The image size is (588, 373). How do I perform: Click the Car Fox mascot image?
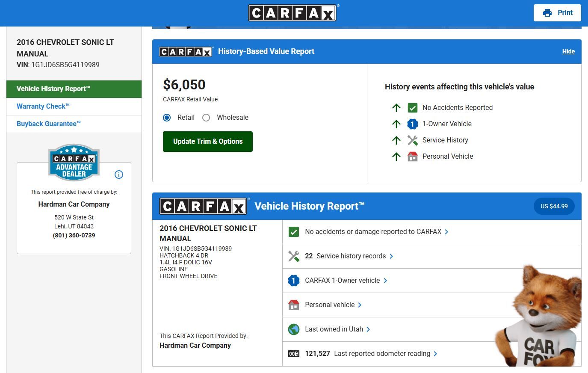(539, 317)
